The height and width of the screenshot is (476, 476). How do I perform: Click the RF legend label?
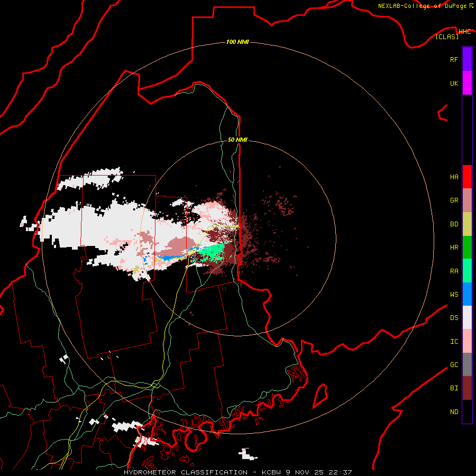tap(454, 59)
